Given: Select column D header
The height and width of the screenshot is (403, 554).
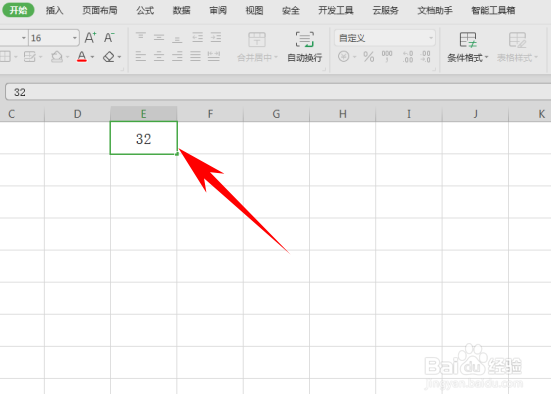Looking at the screenshot, I should [77, 114].
